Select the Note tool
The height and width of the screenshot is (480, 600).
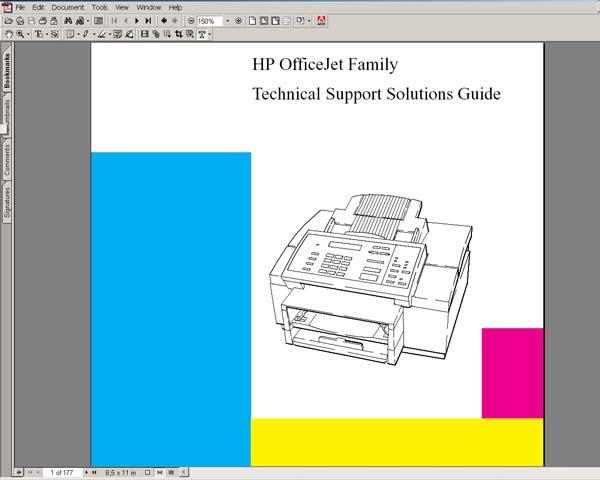pos(70,34)
